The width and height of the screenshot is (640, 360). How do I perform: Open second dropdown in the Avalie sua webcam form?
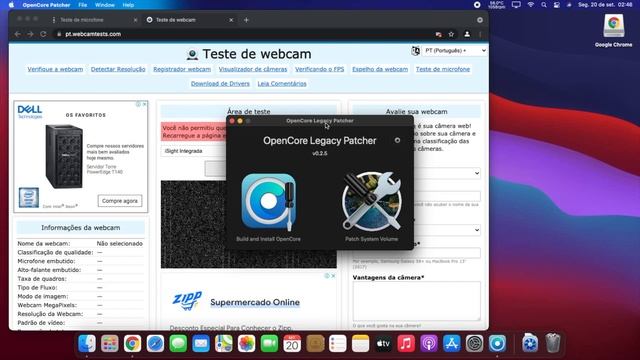[448, 230]
